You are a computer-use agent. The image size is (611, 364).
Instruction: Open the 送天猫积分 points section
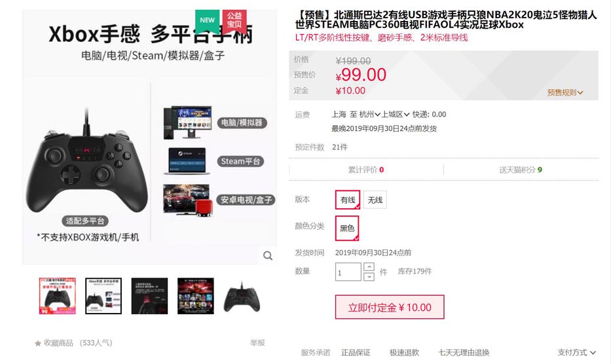[x=521, y=170]
